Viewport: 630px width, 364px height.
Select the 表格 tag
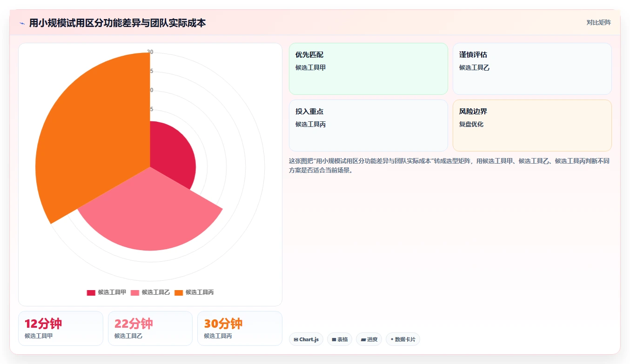click(x=340, y=339)
